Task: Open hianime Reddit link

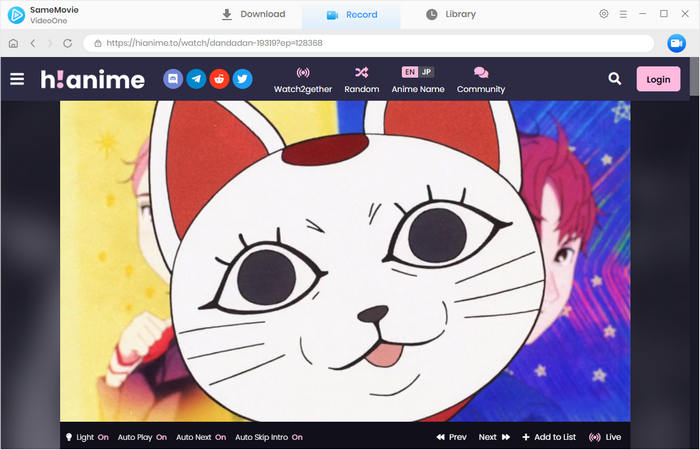Action: 219,79
